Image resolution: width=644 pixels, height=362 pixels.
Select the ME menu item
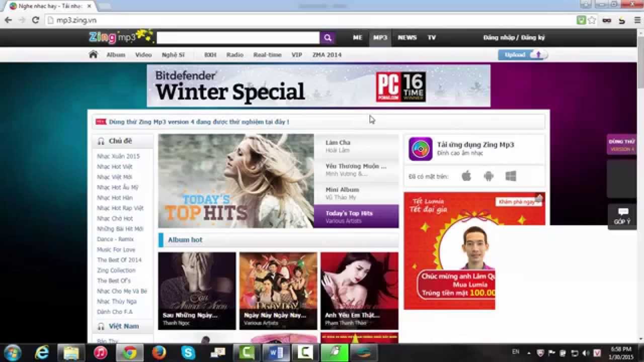pyautogui.click(x=358, y=38)
